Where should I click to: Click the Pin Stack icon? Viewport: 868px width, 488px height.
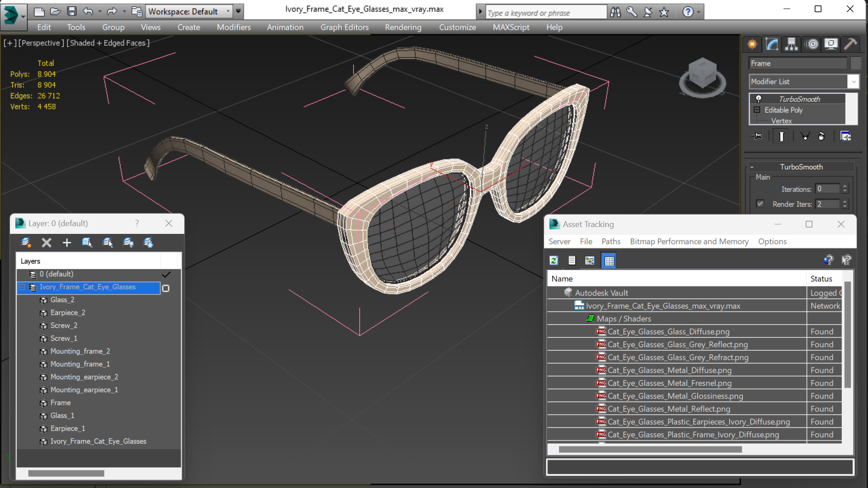757,136
